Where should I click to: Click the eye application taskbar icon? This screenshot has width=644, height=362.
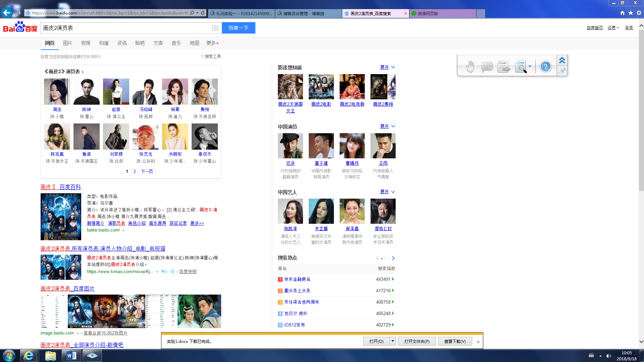tap(92, 356)
